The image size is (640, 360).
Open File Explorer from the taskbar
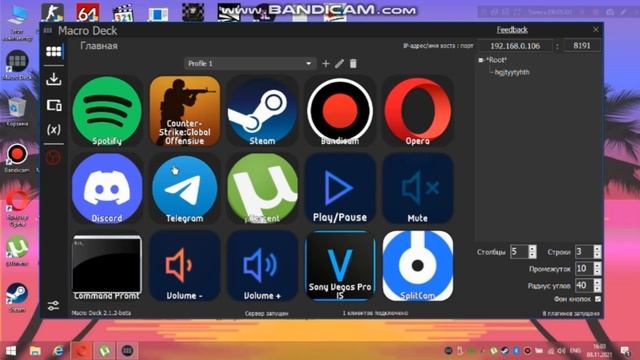(x=35, y=351)
